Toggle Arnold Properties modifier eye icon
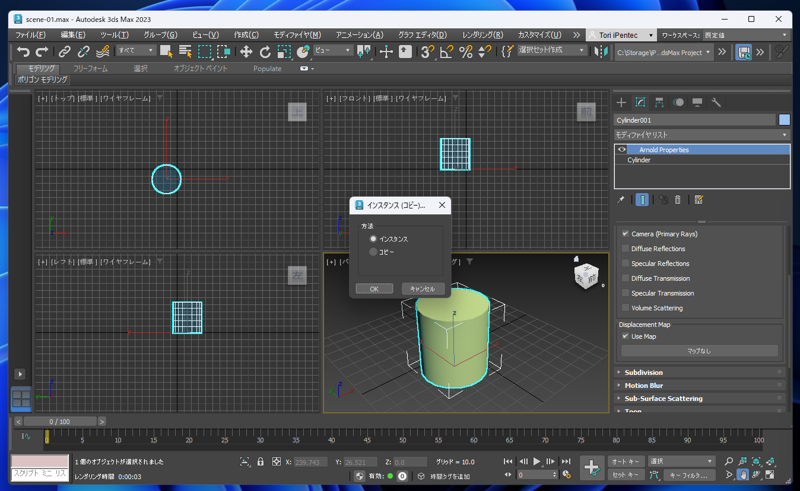800x491 pixels. click(x=621, y=150)
